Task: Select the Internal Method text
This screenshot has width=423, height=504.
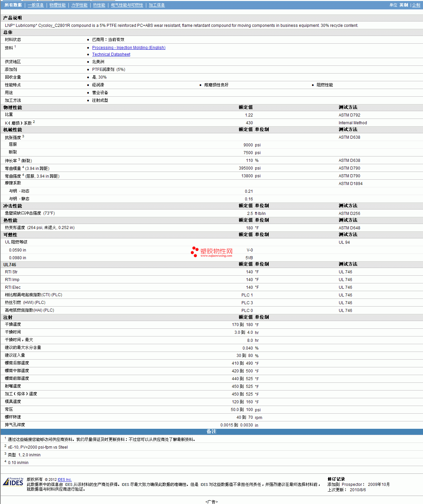Action: click(353, 123)
